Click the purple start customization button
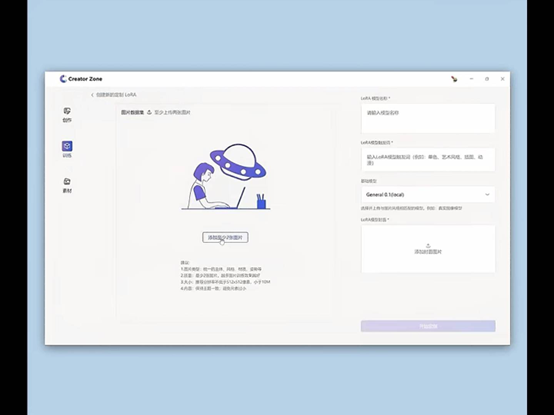Screen dimensions: 554x415 (x=428, y=326)
